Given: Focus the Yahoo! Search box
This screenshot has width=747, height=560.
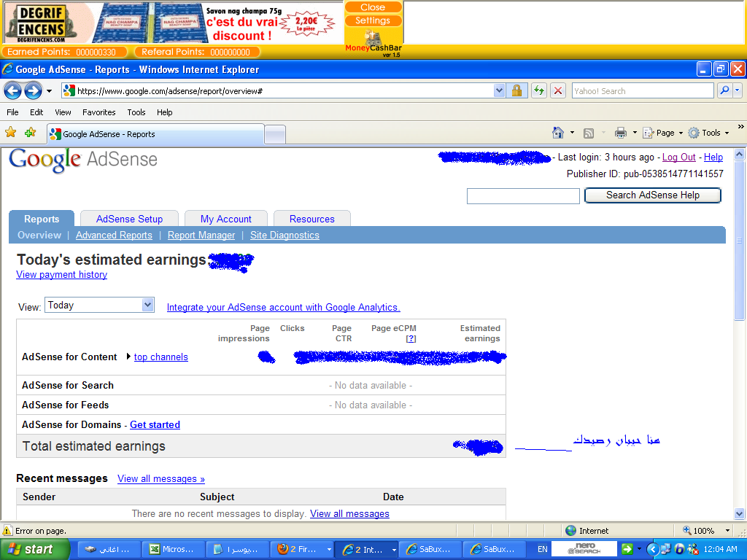Looking at the screenshot, I should [643, 90].
